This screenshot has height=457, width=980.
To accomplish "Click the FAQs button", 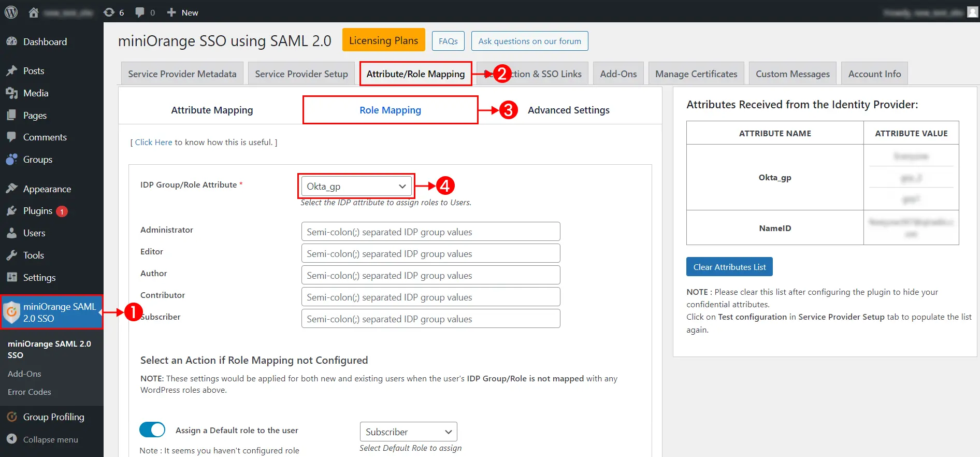I will (448, 41).
